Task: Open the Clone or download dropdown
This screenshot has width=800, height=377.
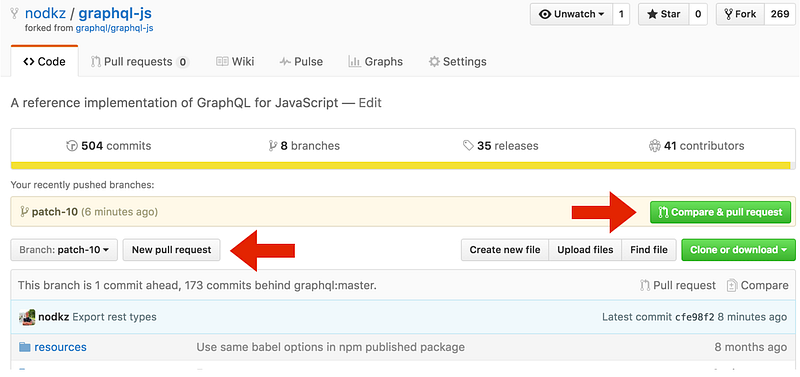Action: [738, 250]
